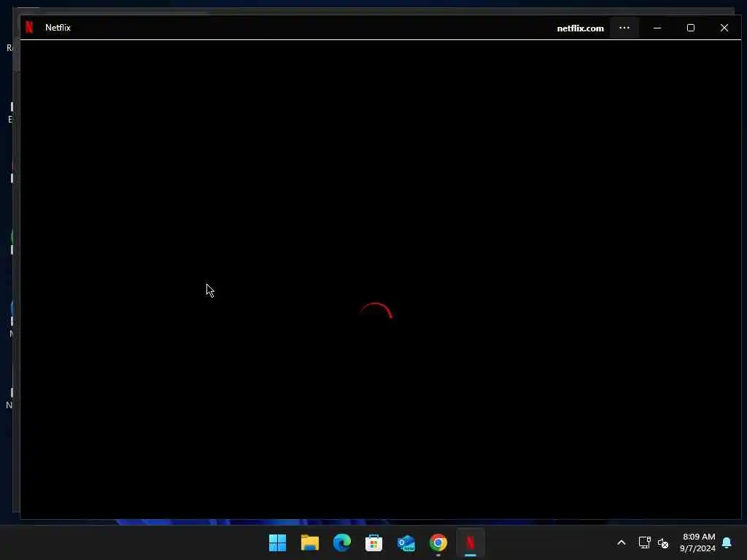Click the muted volume tray icon
The image size is (747, 560).
point(662,542)
